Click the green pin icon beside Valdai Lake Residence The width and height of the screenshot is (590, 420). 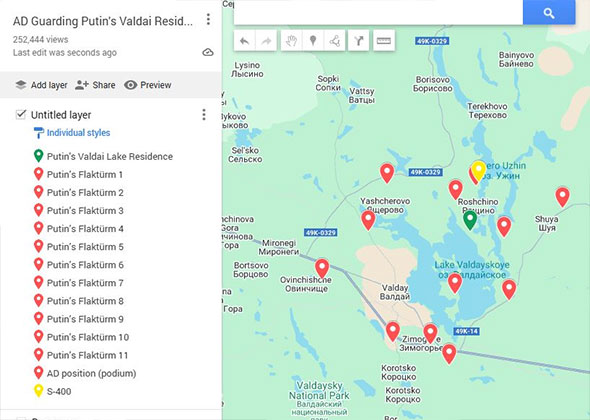(38, 156)
